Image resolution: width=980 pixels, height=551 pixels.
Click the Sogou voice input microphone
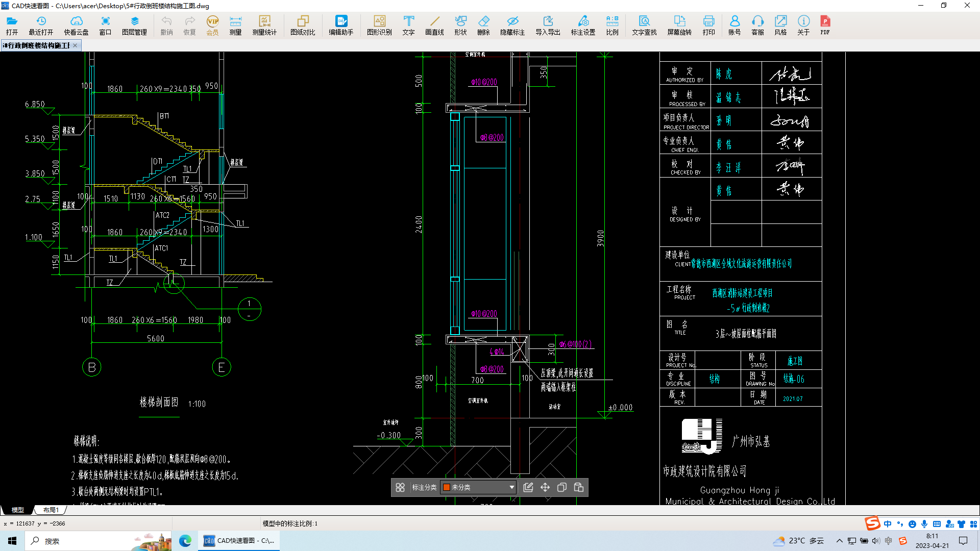coord(924,524)
